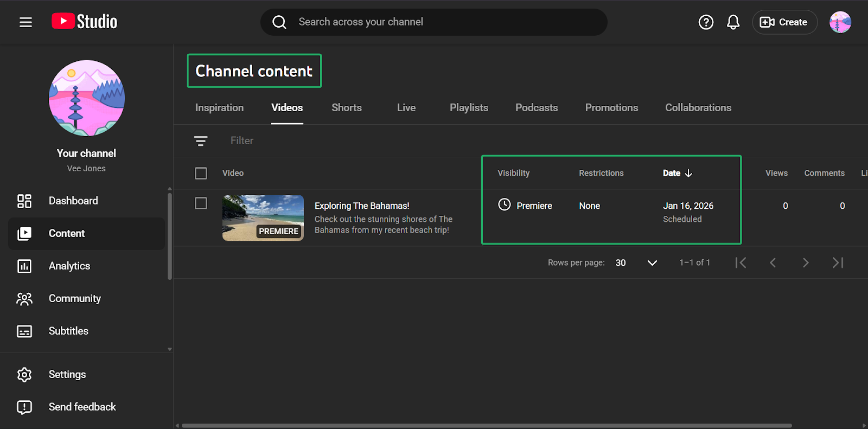Viewport: 868px width, 429px height.
Task: Check the Exploring The Bahamas video checkbox
Action: 201,203
